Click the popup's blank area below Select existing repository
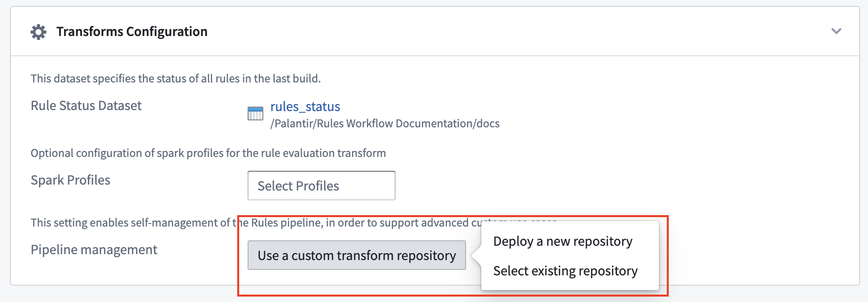This screenshot has height=302, width=868. click(570, 285)
